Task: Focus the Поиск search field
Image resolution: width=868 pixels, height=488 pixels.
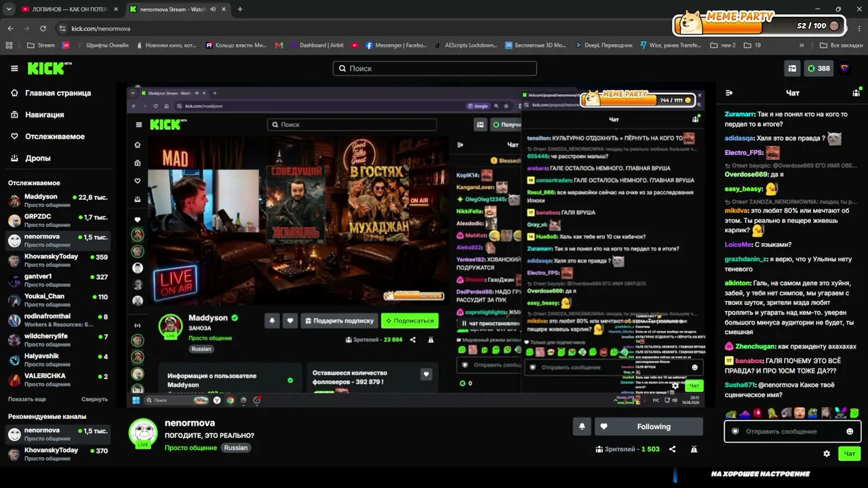Action: pyautogui.click(x=435, y=68)
